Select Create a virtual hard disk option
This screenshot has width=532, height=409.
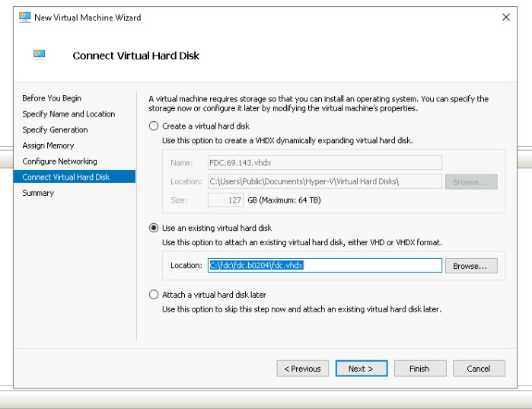pyautogui.click(x=155, y=126)
